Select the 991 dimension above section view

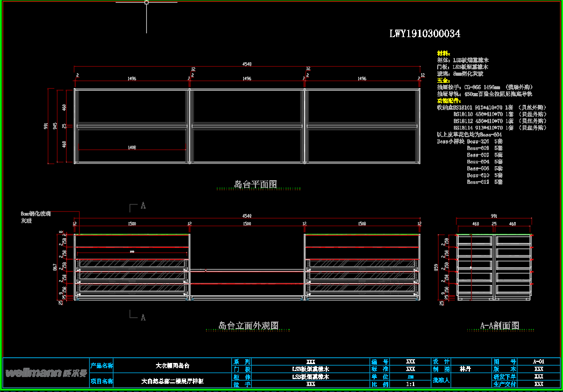pyautogui.click(x=494, y=216)
